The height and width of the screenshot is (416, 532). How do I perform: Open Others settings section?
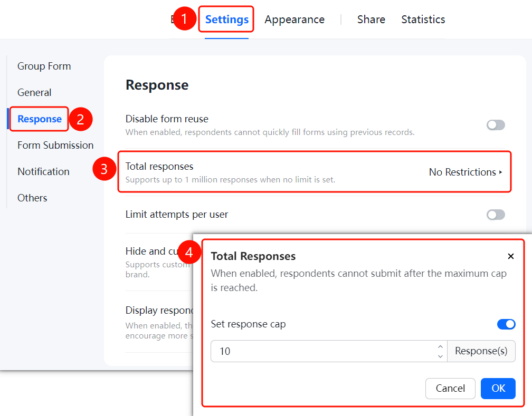pyautogui.click(x=32, y=198)
